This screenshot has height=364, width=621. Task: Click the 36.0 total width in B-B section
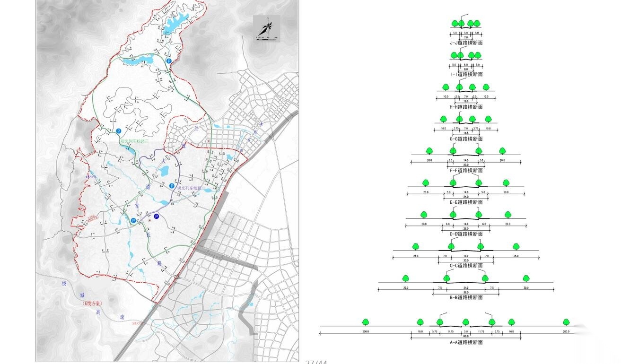[466, 292]
